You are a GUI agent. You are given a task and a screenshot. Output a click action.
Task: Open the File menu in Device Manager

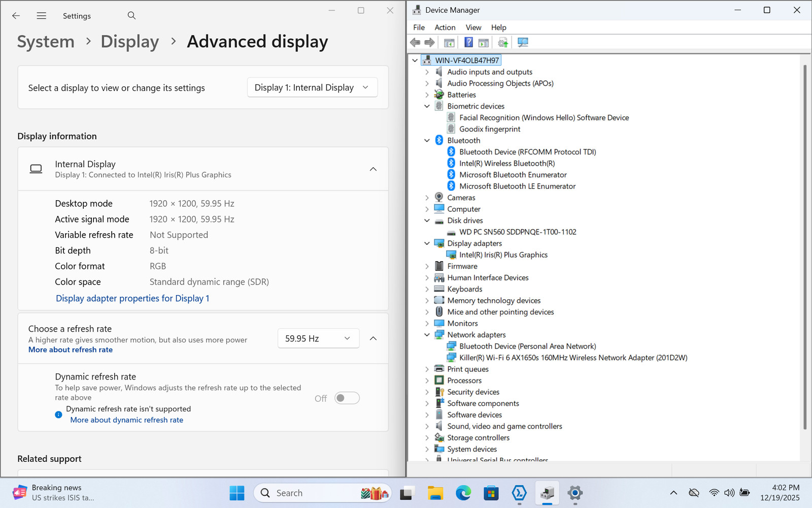[419, 27]
